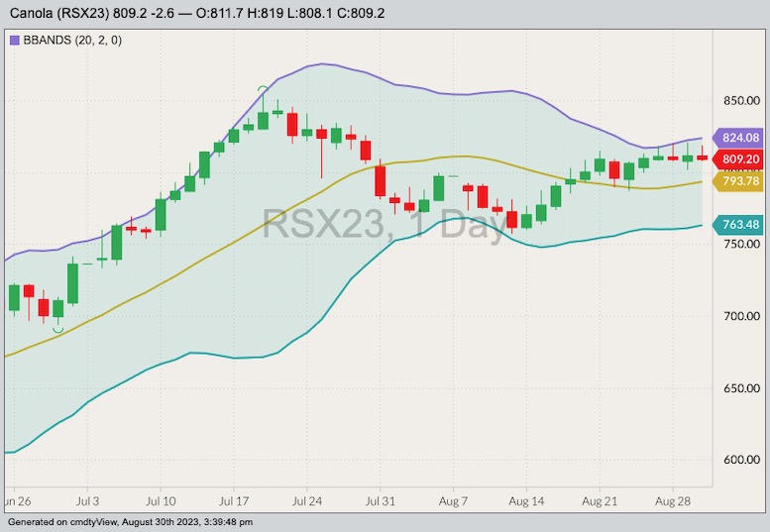
Task: Select the 824.08 upper band price tag
Action: (738, 138)
